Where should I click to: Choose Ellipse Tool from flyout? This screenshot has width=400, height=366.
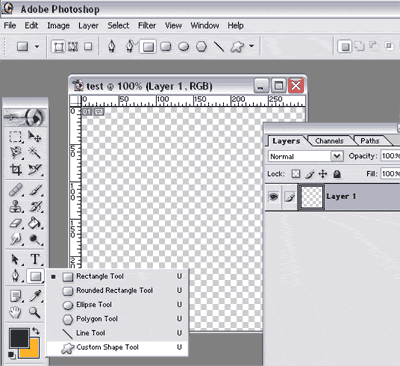tap(117, 305)
